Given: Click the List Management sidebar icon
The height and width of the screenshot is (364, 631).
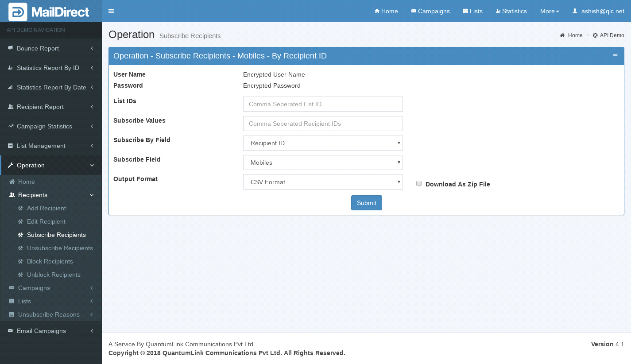Looking at the screenshot, I should pyautogui.click(x=10, y=146).
